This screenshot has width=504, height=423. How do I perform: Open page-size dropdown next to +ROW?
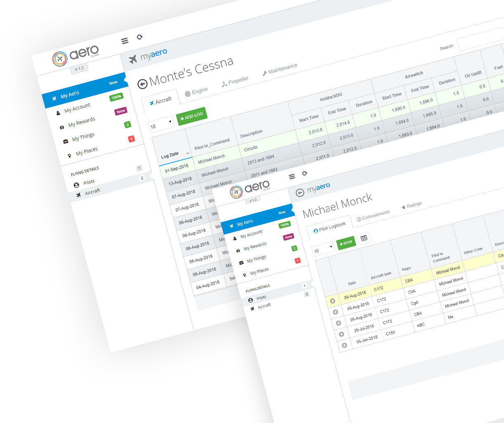point(323,250)
